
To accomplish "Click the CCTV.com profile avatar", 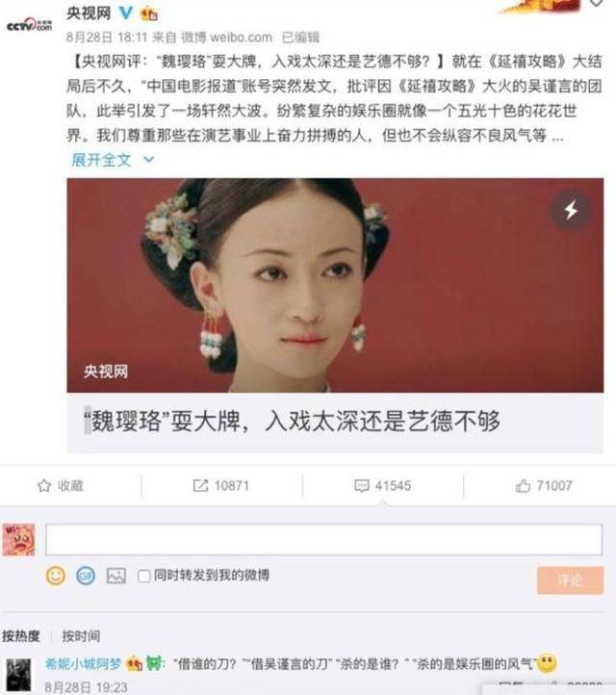I will pyautogui.click(x=30, y=25).
